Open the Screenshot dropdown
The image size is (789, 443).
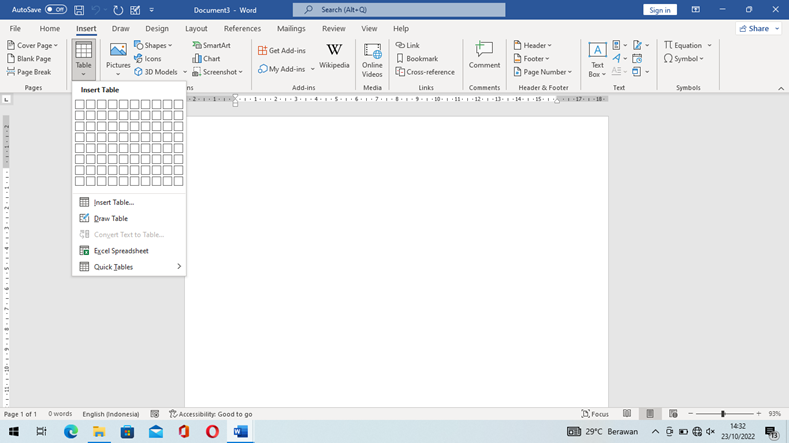pyautogui.click(x=217, y=72)
